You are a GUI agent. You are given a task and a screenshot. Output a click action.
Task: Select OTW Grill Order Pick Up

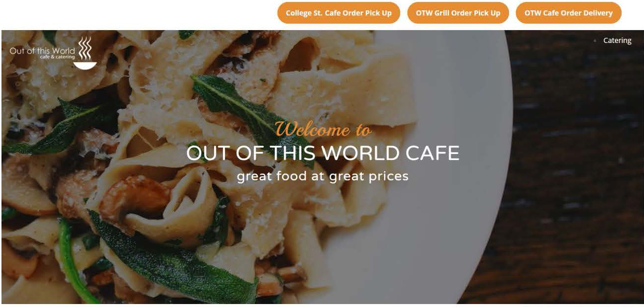458,13
